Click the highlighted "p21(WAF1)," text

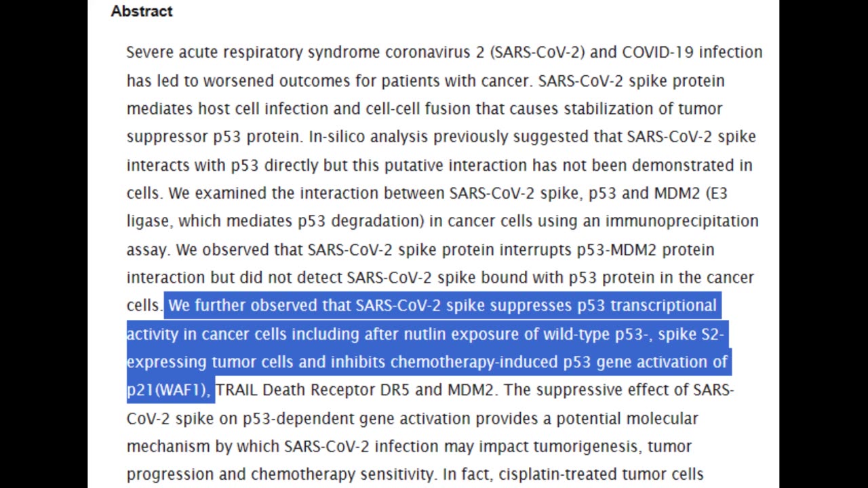tap(169, 390)
